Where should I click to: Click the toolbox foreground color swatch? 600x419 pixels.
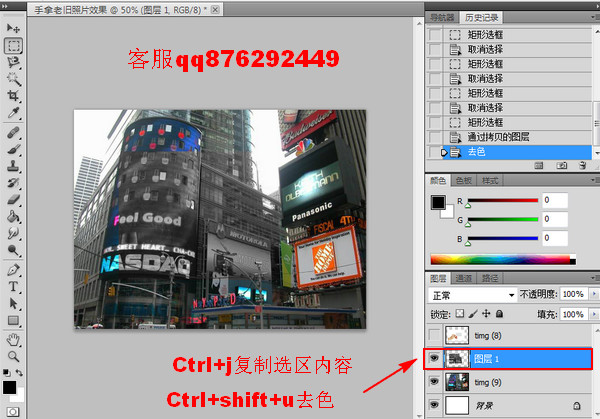(x=9, y=387)
